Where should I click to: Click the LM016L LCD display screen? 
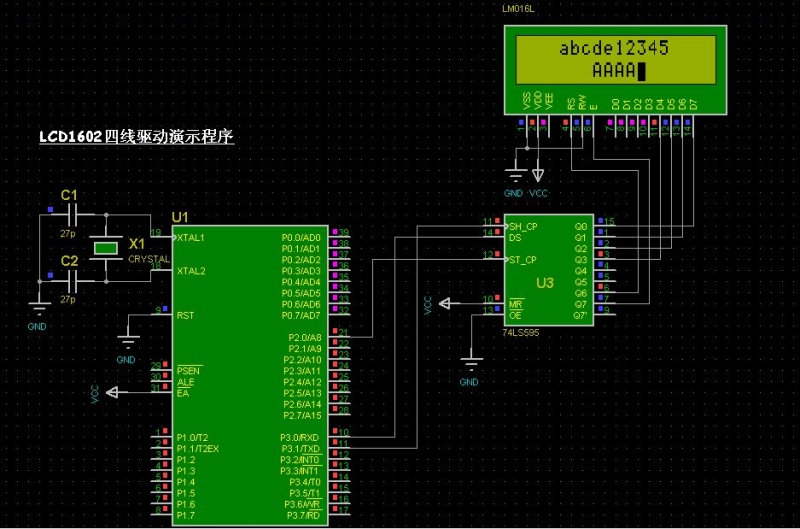pos(615,60)
